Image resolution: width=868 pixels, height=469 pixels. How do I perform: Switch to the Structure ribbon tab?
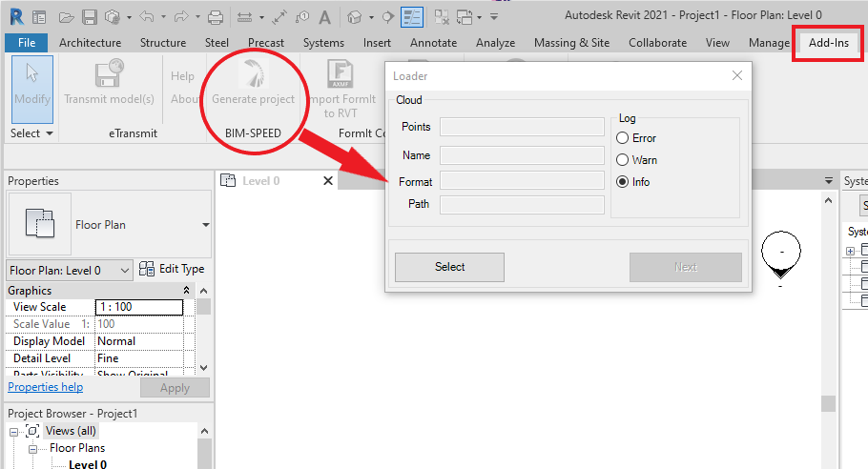[x=163, y=43]
